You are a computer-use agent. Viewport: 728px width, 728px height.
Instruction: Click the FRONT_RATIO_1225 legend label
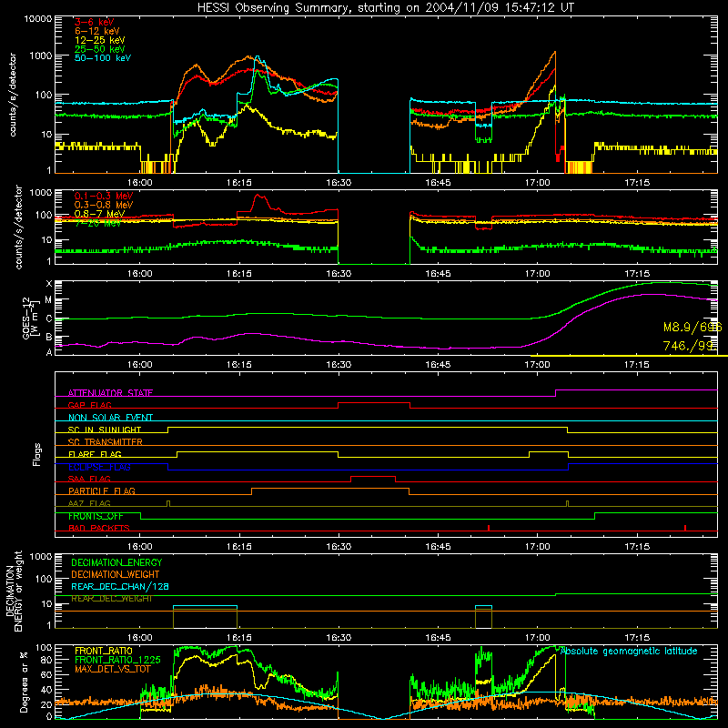pyautogui.click(x=117, y=660)
